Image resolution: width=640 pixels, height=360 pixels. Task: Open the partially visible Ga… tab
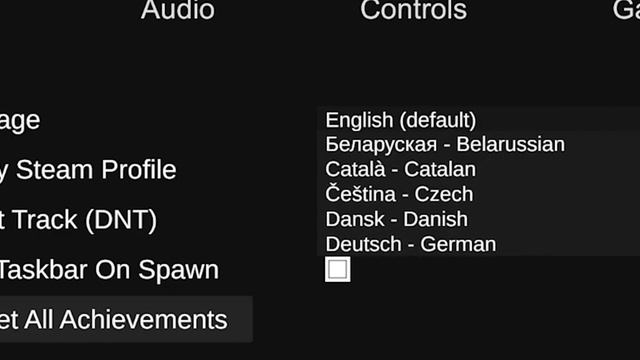626,10
